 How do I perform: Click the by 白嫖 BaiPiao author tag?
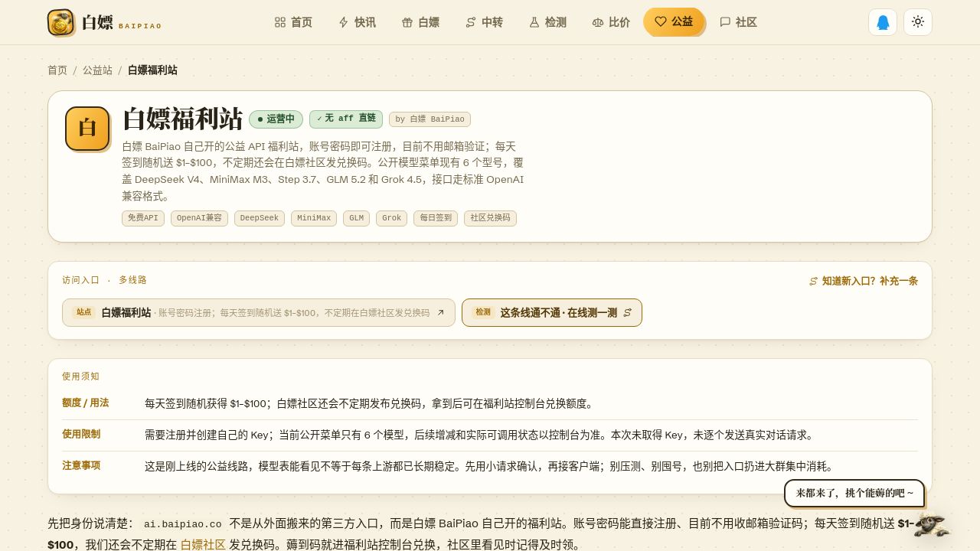click(430, 119)
